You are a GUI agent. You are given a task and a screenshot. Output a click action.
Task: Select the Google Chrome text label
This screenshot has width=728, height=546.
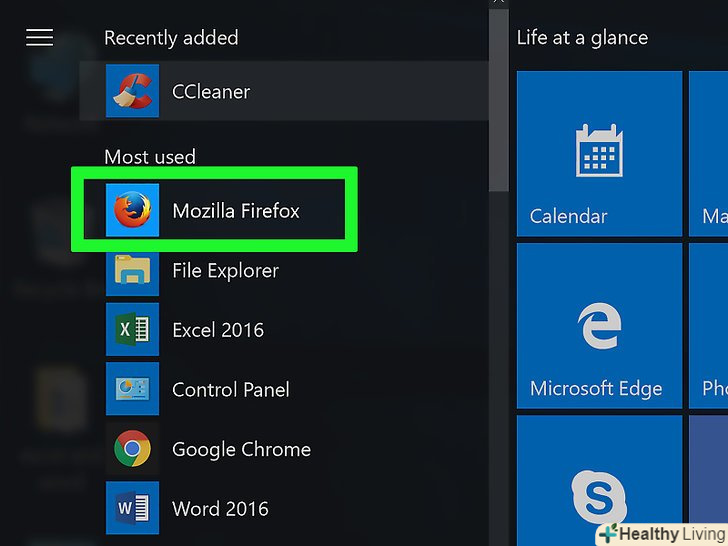[x=241, y=449]
